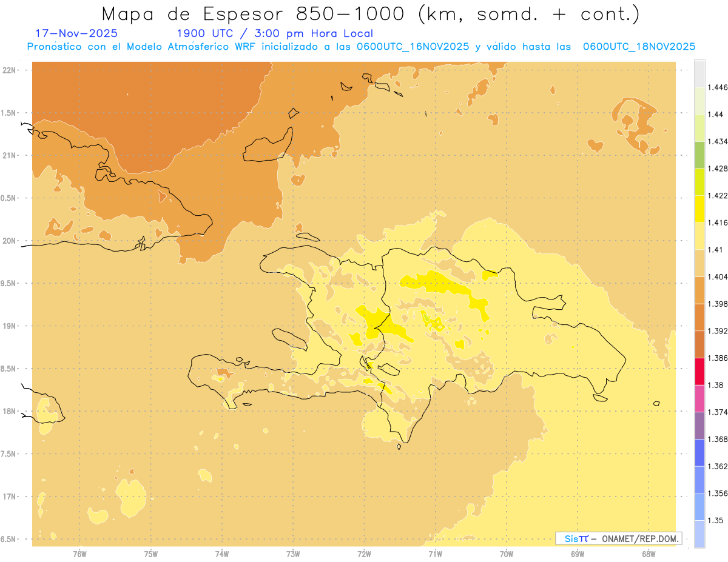The width and height of the screenshot is (728, 562).
Task: Click the legend value 1.422
Action: 718,195
